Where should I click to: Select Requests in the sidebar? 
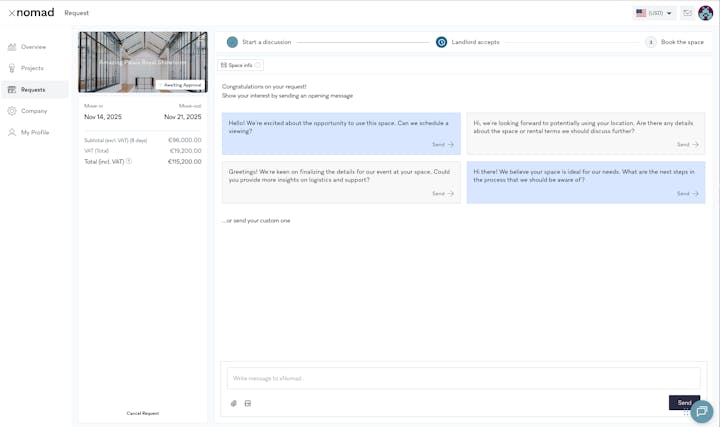(x=33, y=90)
